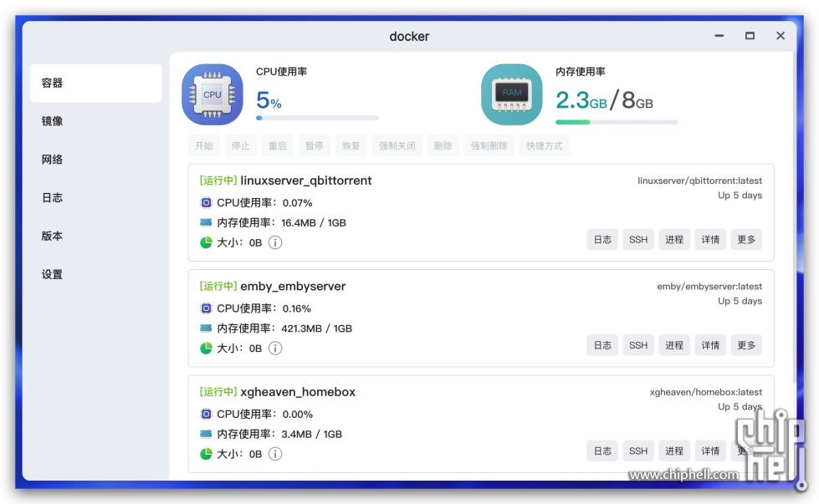Open the 日志 sidebar section
819x504 pixels.
(95, 198)
